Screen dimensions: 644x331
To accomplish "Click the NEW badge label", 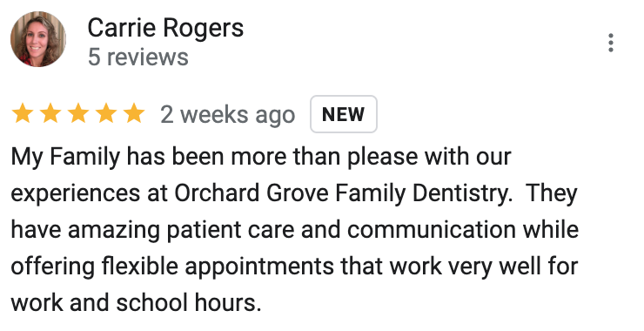I will tap(344, 114).
